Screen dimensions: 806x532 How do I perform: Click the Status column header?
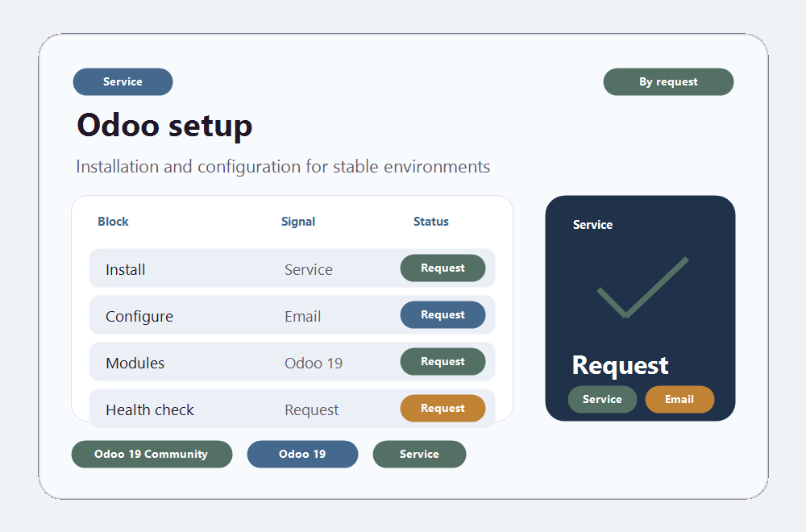click(430, 222)
